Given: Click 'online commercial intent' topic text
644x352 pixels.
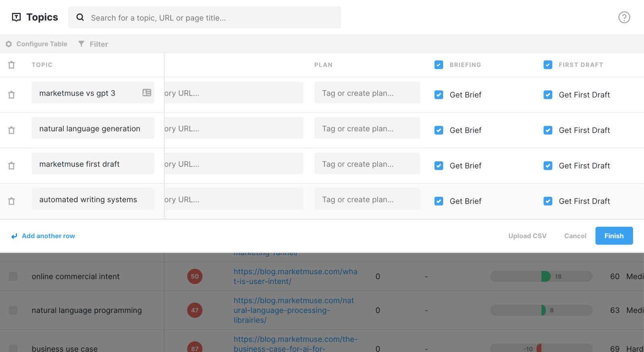Looking at the screenshot, I should (x=76, y=276).
